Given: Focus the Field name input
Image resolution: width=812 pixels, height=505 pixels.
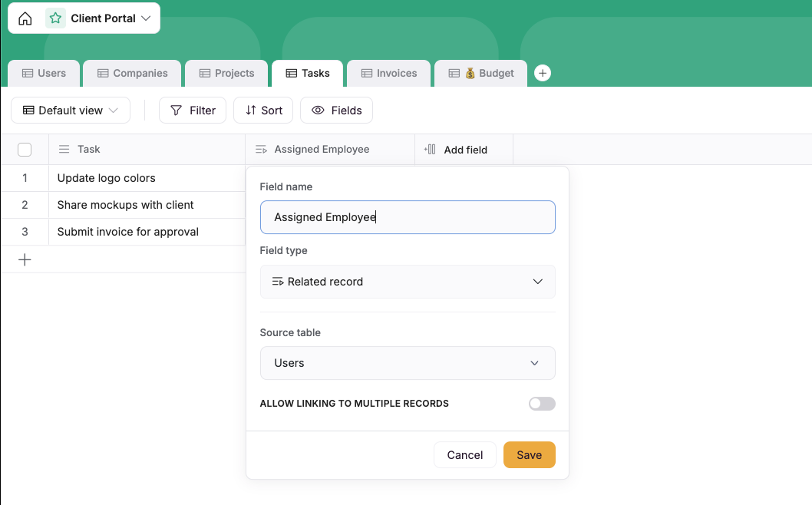Looking at the screenshot, I should (x=408, y=217).
